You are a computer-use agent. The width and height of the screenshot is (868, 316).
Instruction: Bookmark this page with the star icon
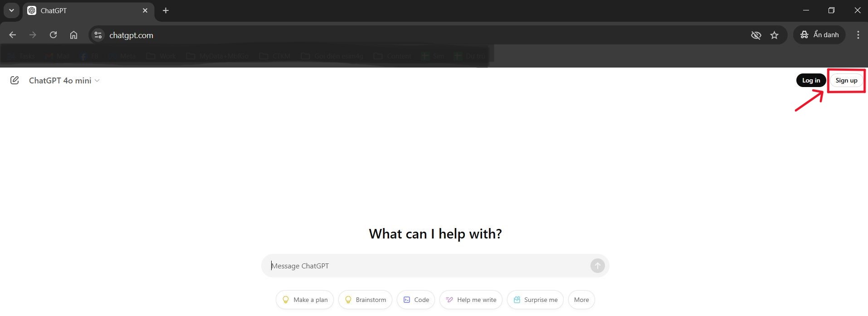point(774,35)
